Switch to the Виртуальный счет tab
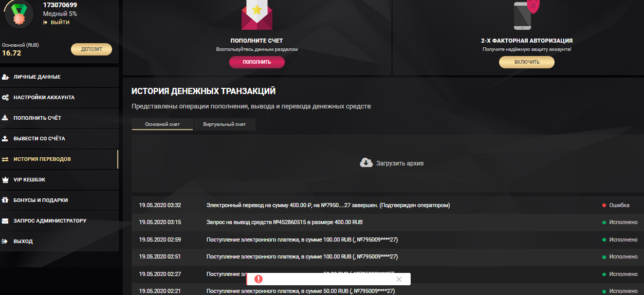The width and height of the screenshot is (644, 295). click(224, 124)
